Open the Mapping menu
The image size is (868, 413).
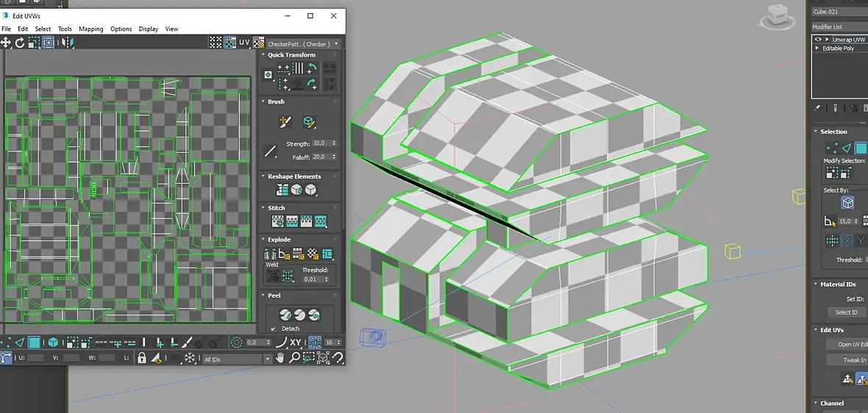[x=90, y=29]
